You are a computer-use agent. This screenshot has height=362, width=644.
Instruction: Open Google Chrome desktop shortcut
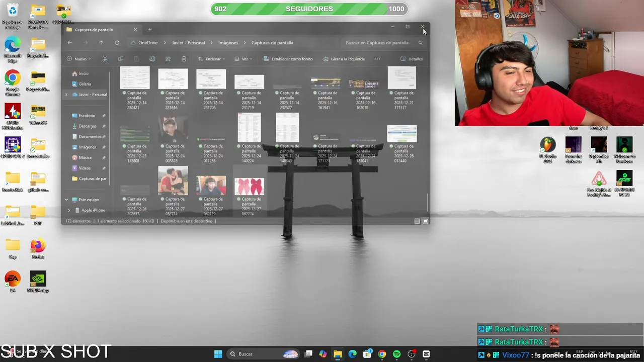(13, 83)
